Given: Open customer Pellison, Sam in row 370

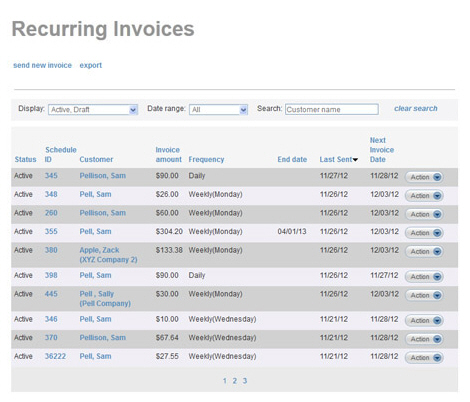Looking at the screenshot, I should tap(103, 338).
